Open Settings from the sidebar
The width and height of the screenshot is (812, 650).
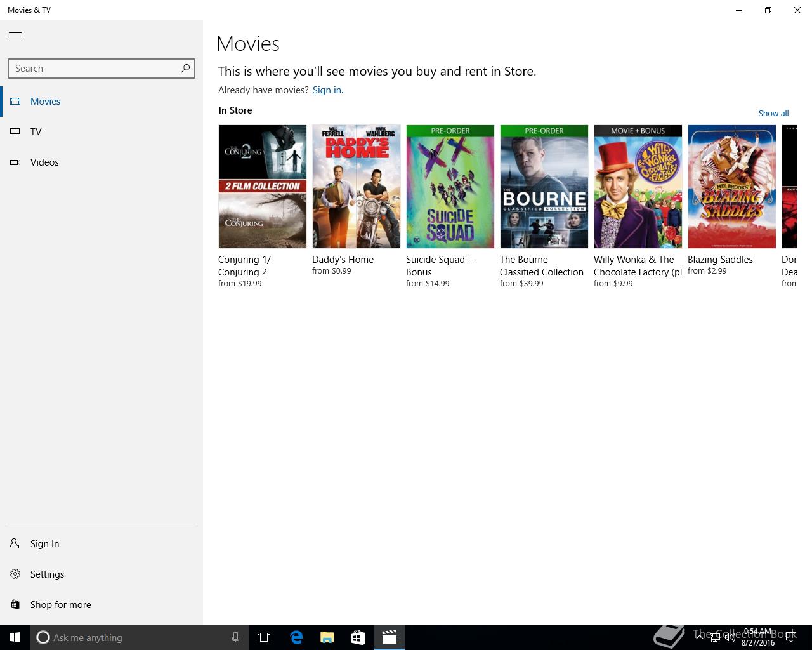pos(101,574)
